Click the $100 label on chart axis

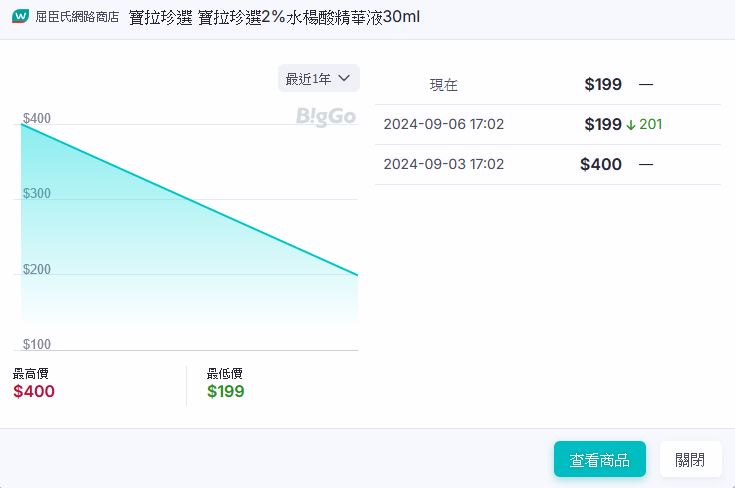[x=37, y=345]
